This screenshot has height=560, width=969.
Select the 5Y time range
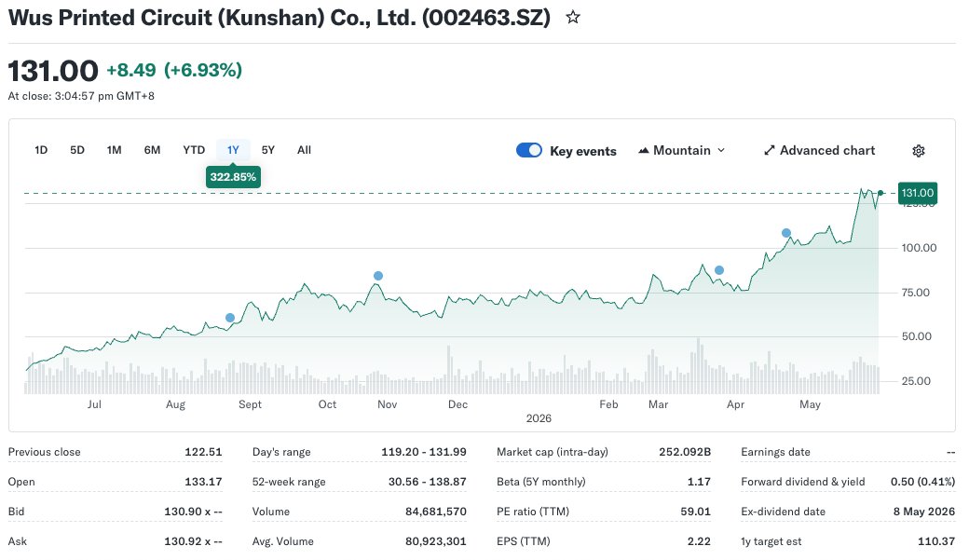[x=268, y=150]
